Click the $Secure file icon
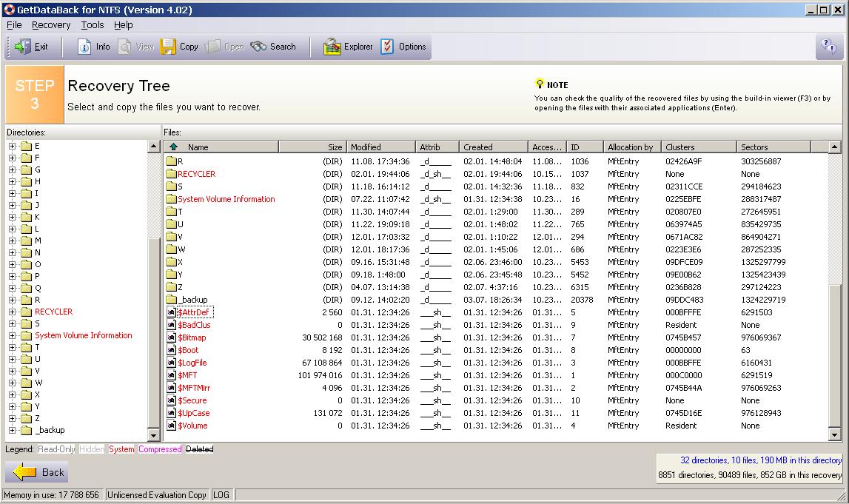 171,400
